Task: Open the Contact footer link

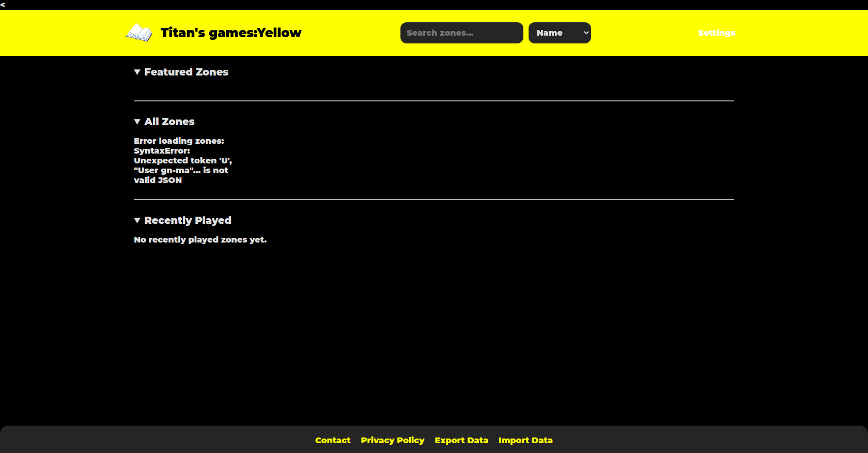Action: tap(333, 441)
